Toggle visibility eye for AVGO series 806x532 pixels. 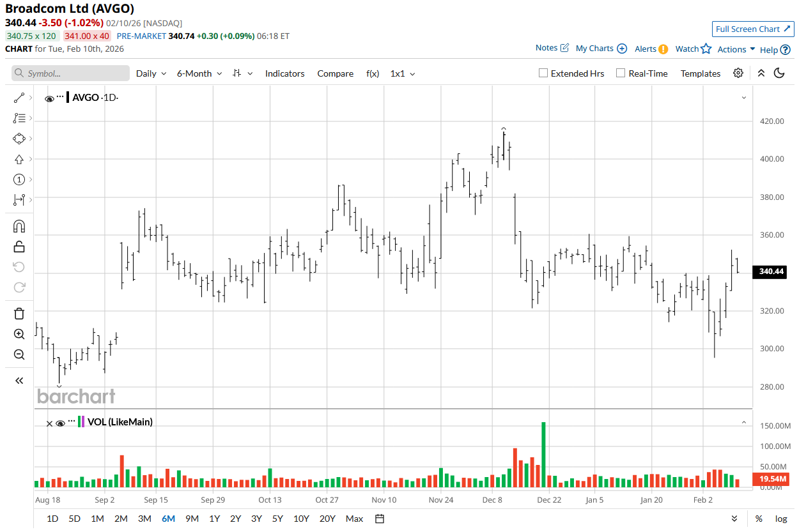(x=49, y=98)
